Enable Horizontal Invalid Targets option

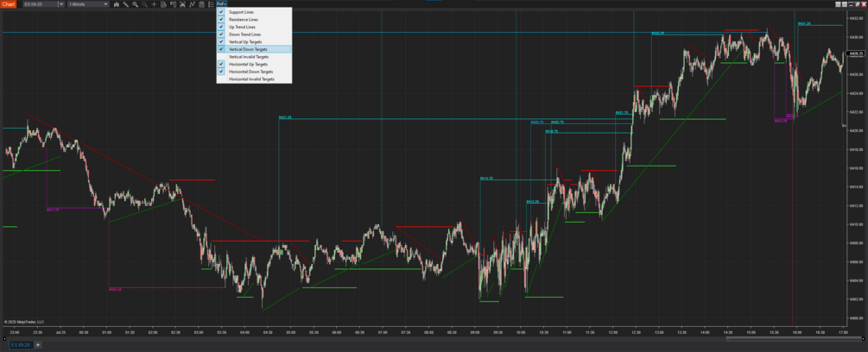coord(254,79)
